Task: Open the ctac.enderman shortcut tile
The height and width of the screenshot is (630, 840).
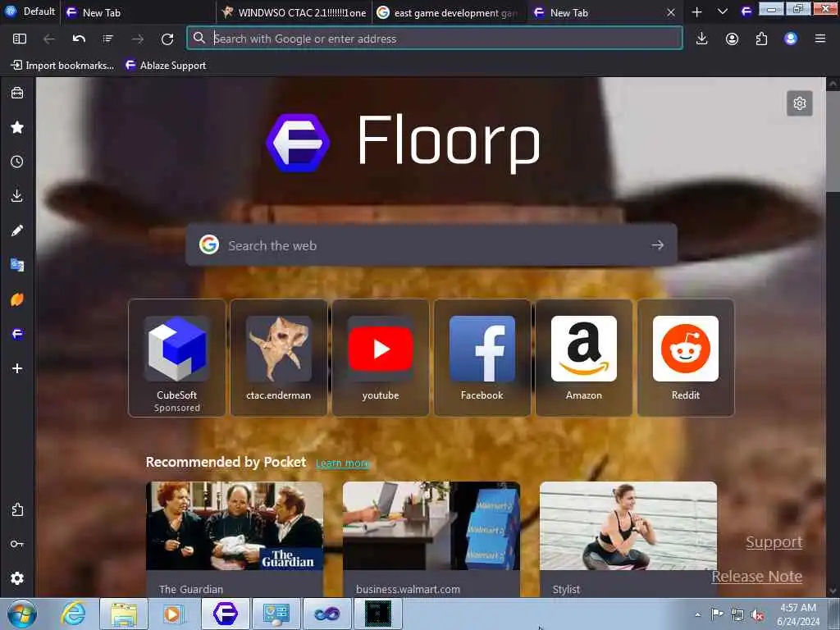Action: pyautogui.click(x=279, y=358)
